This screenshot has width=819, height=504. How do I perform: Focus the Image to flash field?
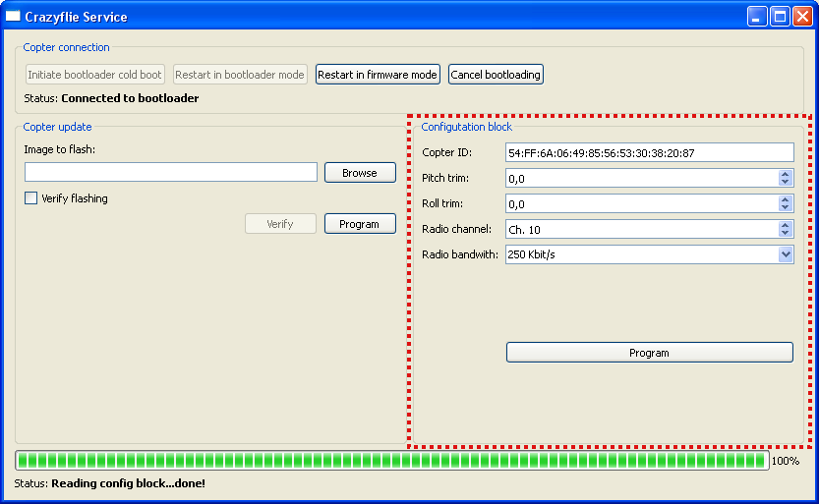(171, 172)
